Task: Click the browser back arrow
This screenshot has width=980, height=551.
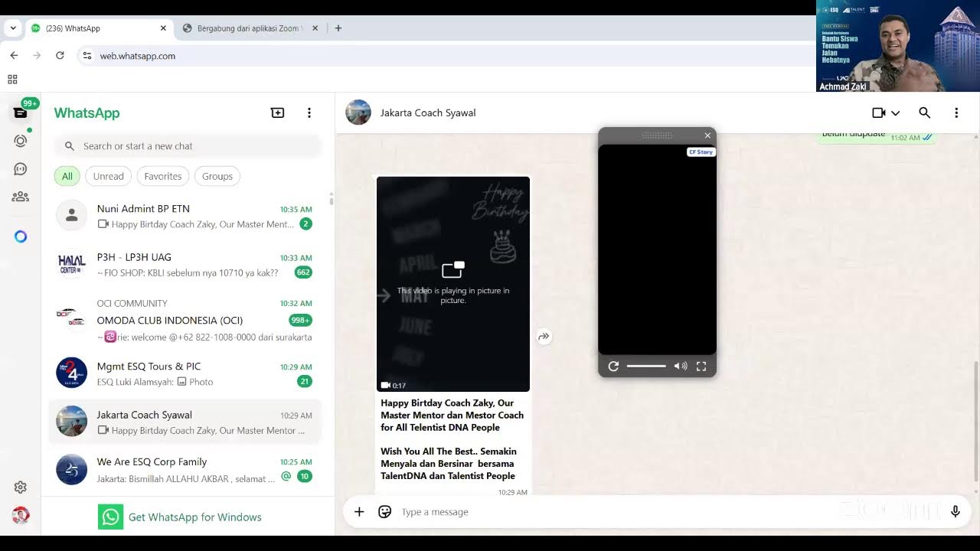Action: [14, 56]
